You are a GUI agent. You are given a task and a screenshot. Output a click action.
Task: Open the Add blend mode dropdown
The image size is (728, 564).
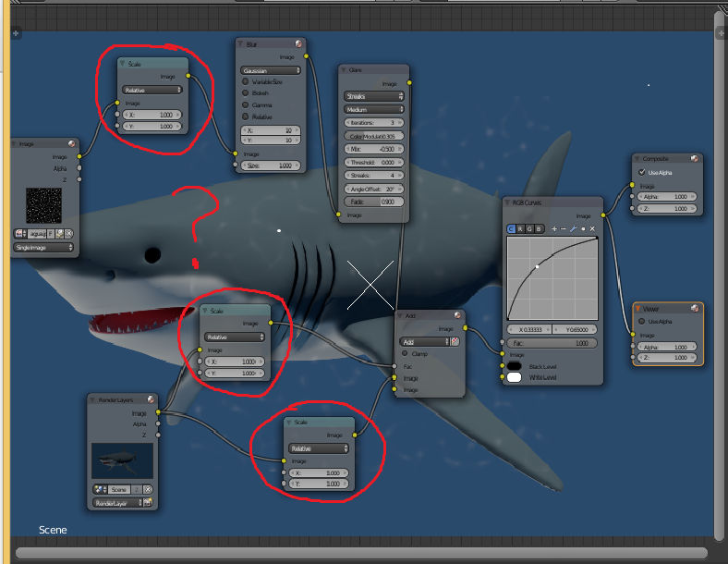(424, 342)
